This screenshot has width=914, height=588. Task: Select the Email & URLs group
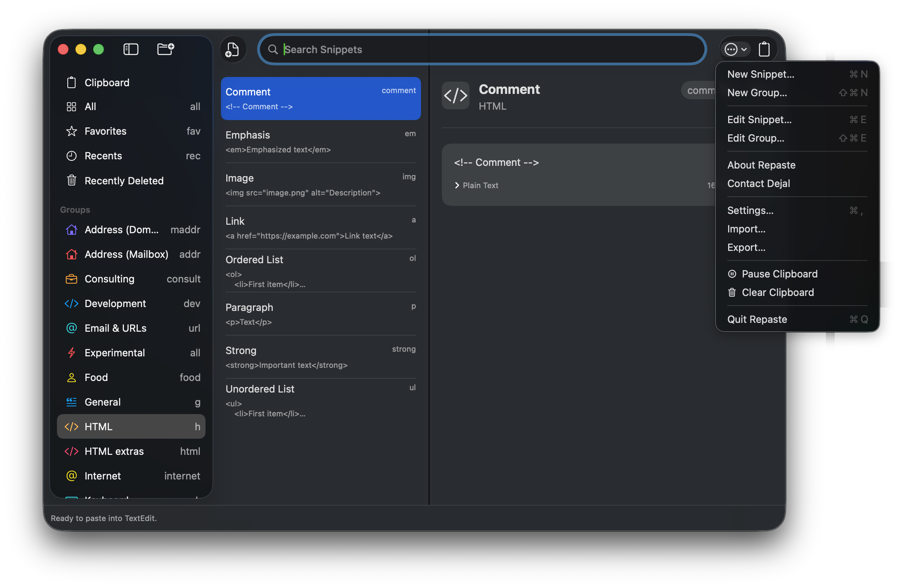click(131, 328)
